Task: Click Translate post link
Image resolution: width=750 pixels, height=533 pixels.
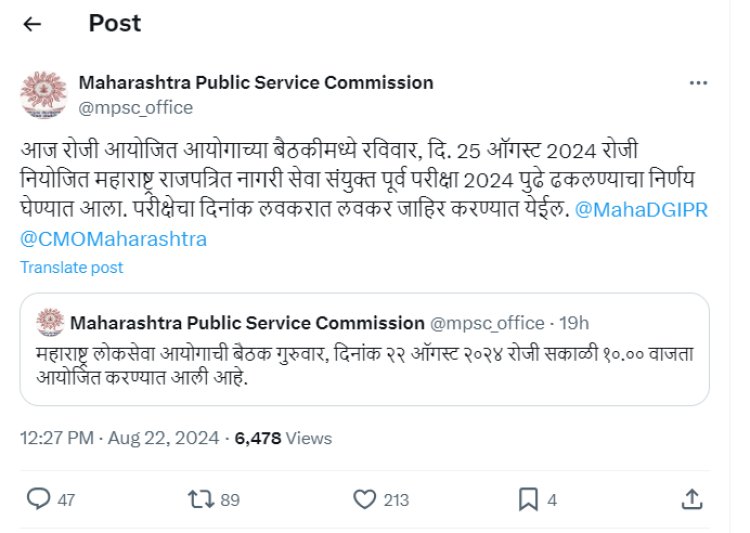Action: (x=72, y=267)
